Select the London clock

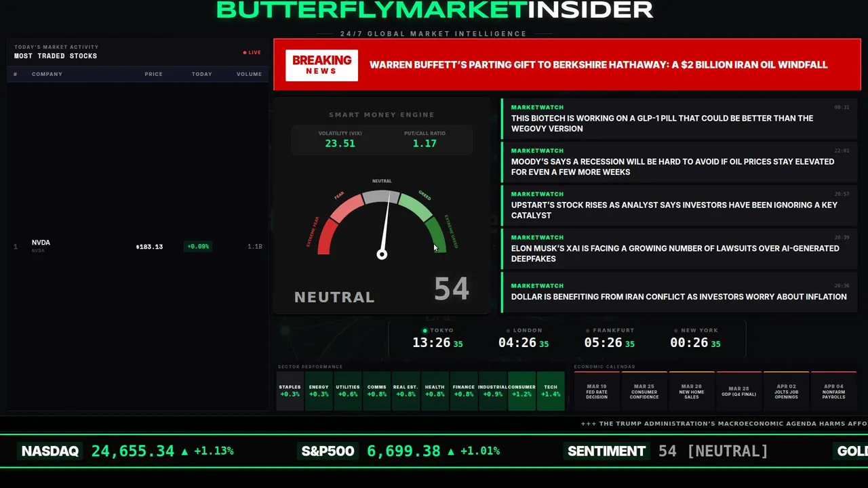click(523, 338)
